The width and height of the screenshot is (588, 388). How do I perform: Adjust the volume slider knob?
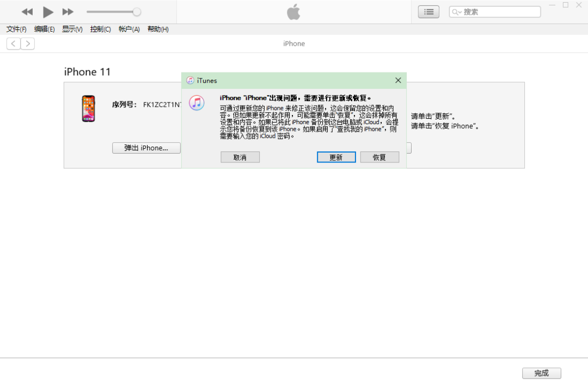(x=137, y=12)
